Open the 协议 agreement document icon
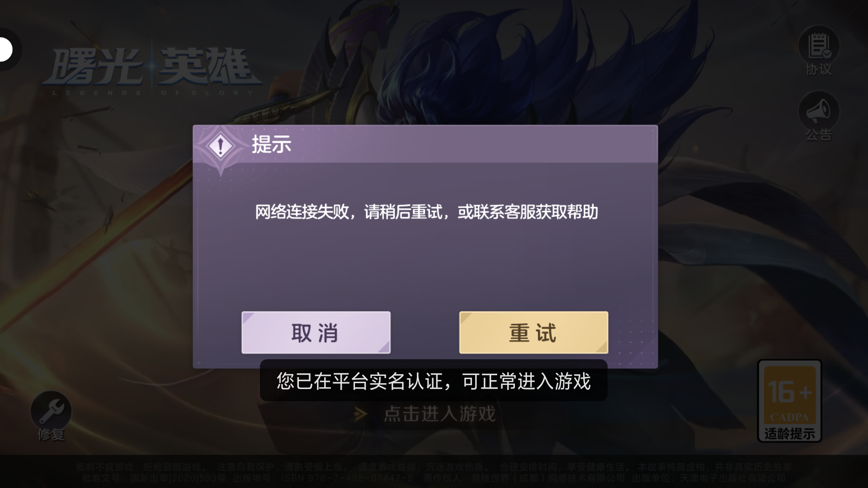868x488 pixels. pyautogui.click(x=819, y=46)
